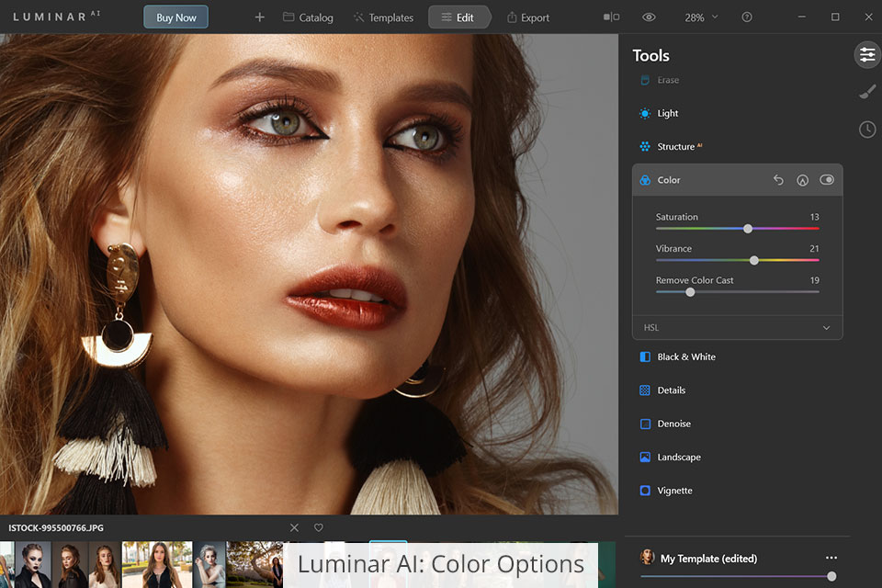Click the Vignette icon
The image size is (882, 588).
coord(645,491)
